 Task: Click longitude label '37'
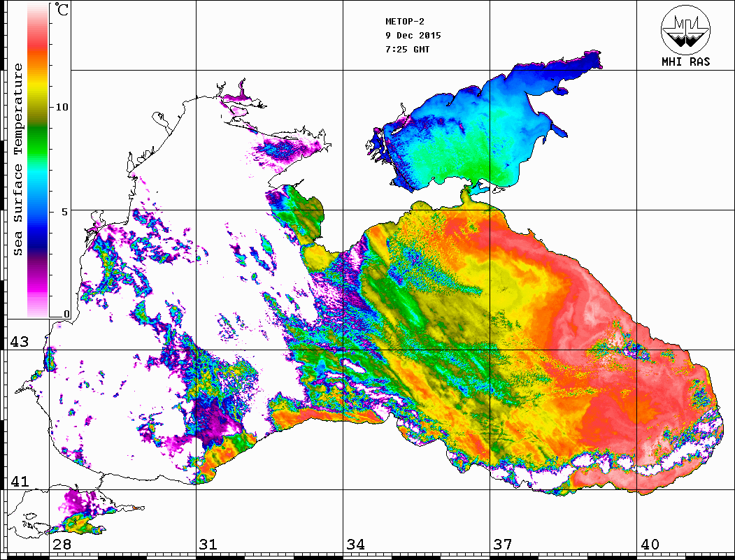coord(502,544)
